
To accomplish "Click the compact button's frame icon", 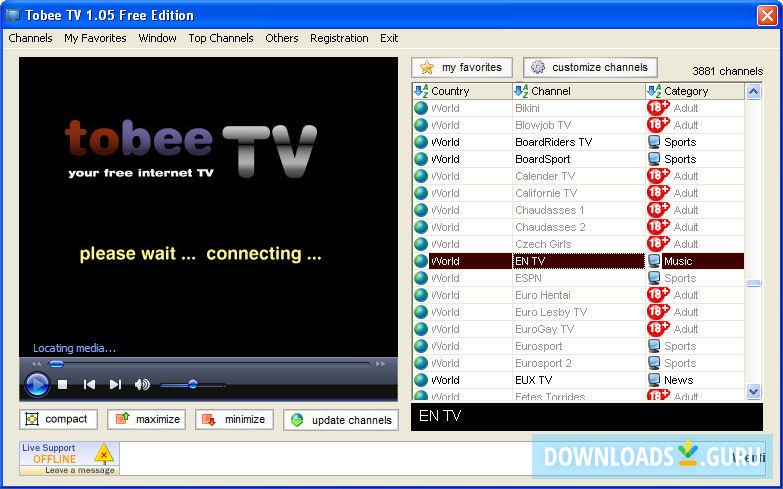I will click(x=32, y=419).
